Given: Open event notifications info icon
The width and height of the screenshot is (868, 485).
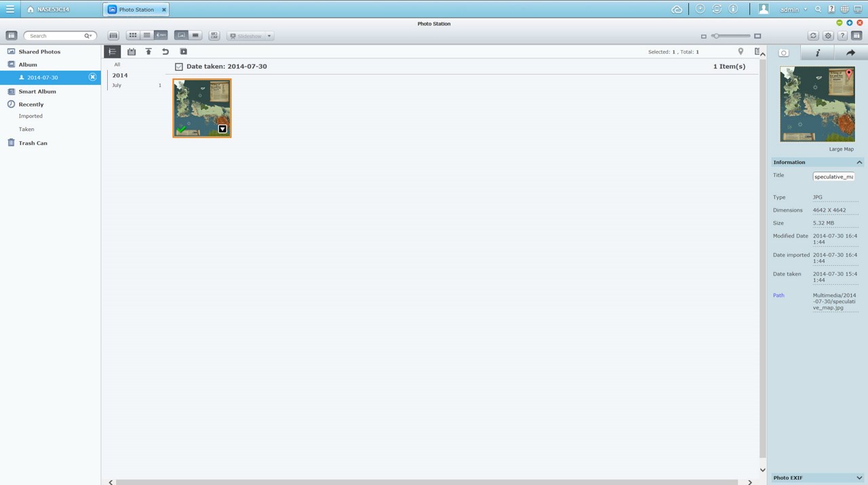Looking at the screenshot, I should (x=733, y=9).
